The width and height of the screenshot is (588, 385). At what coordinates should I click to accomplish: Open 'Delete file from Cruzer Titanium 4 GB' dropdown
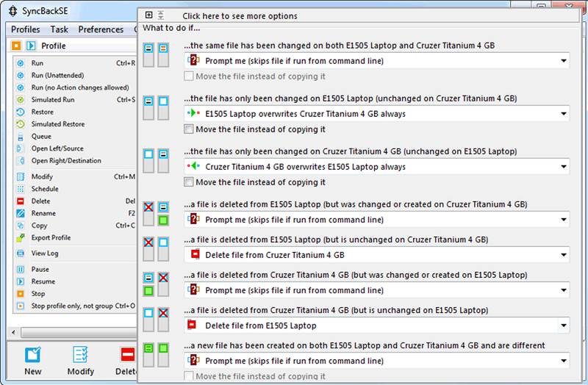[x=376, y=255]
